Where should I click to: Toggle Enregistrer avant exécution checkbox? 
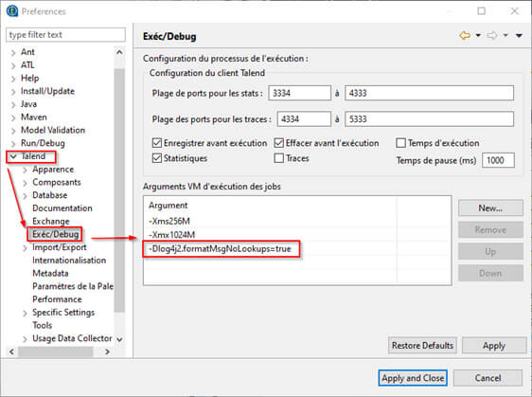coord(157,143)
